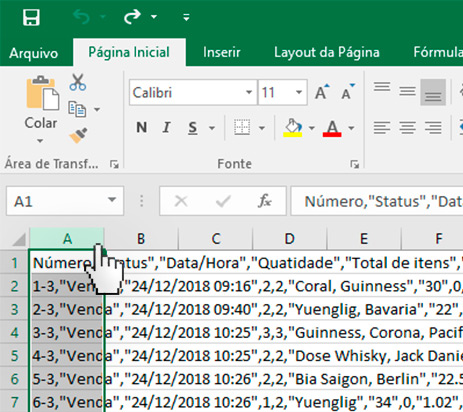Open the Copy options dropdown arrow
463x412 pixels.
point(97,109)
